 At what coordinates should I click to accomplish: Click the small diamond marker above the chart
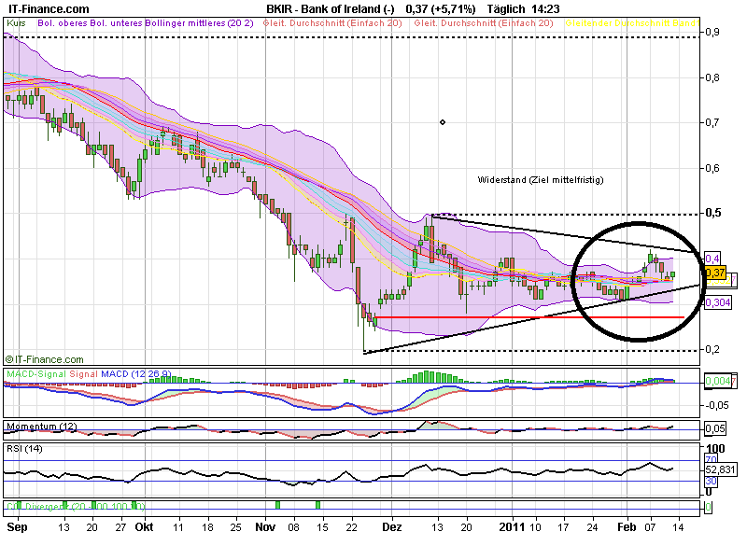443,122
